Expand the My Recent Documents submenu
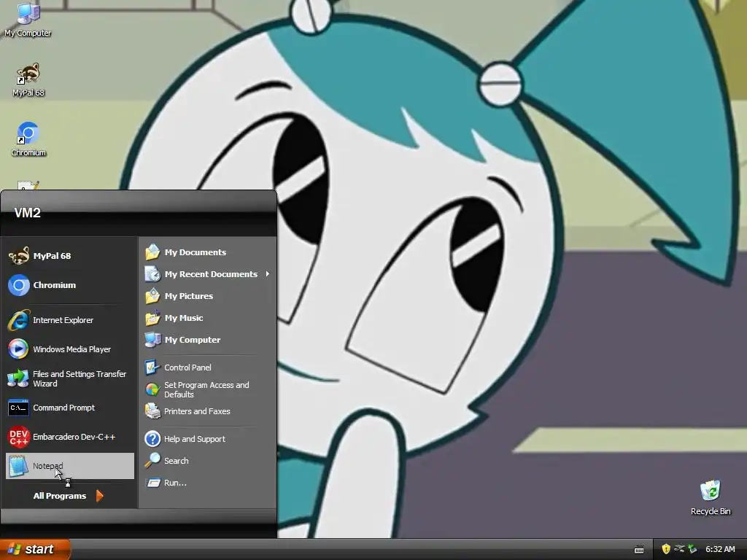The height and width of the screenshot is (560, 747). [208, 274]
